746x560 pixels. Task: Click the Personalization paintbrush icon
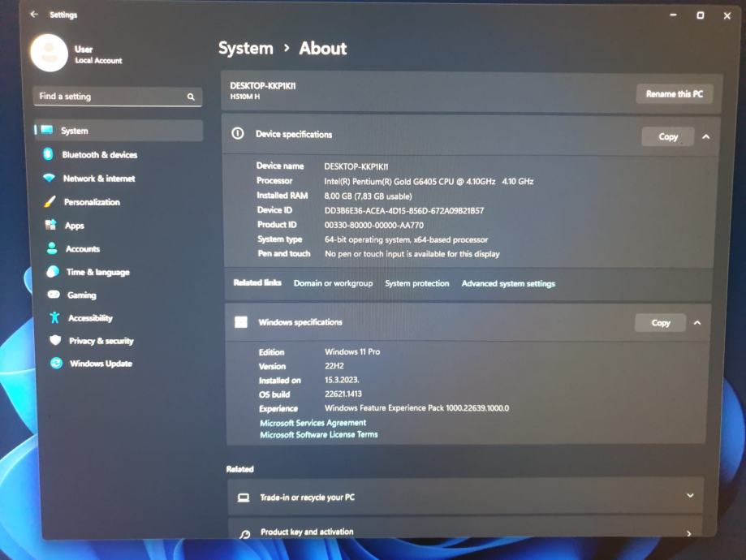click(x=50, y=201)
